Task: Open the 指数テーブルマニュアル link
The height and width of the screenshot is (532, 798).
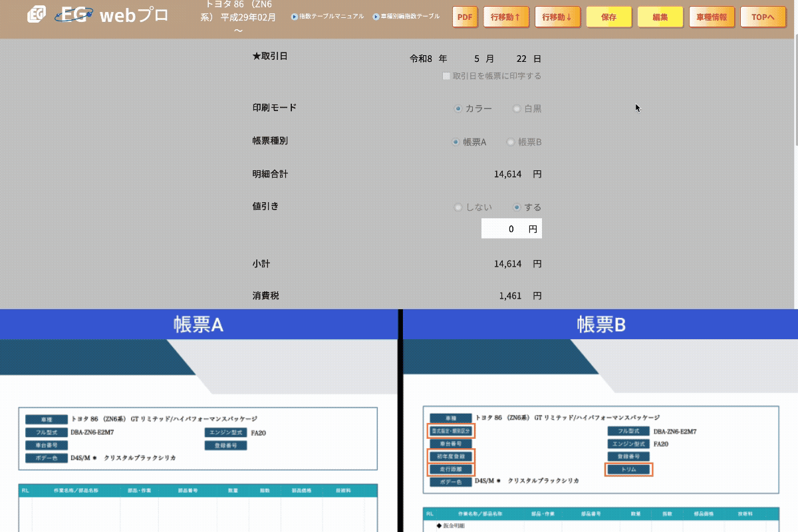Action: tap(331, 17)
